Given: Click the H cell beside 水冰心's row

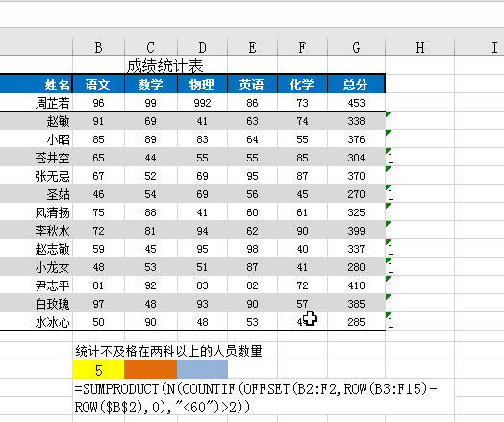Looking at the screenshot, I should [x=419, y=322].
